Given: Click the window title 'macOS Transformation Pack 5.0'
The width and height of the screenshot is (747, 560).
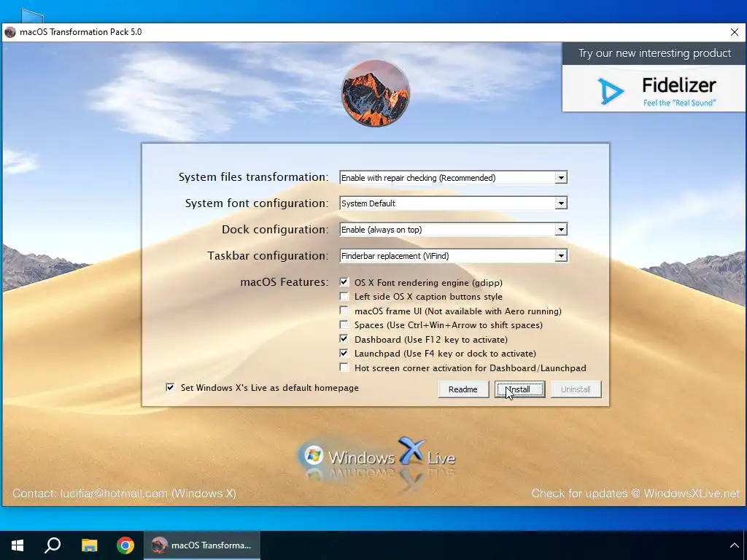Looking at the screenshot, I should [x=80, y=32].
